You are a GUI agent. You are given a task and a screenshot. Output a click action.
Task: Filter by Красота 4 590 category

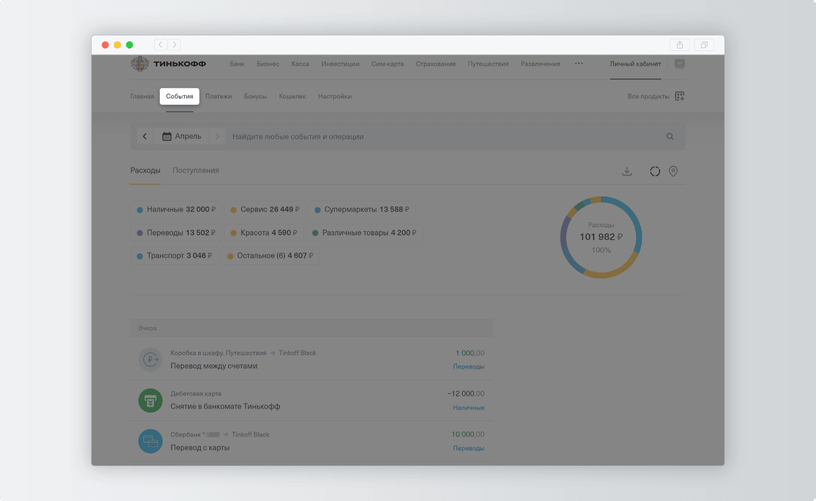[264, 233]
